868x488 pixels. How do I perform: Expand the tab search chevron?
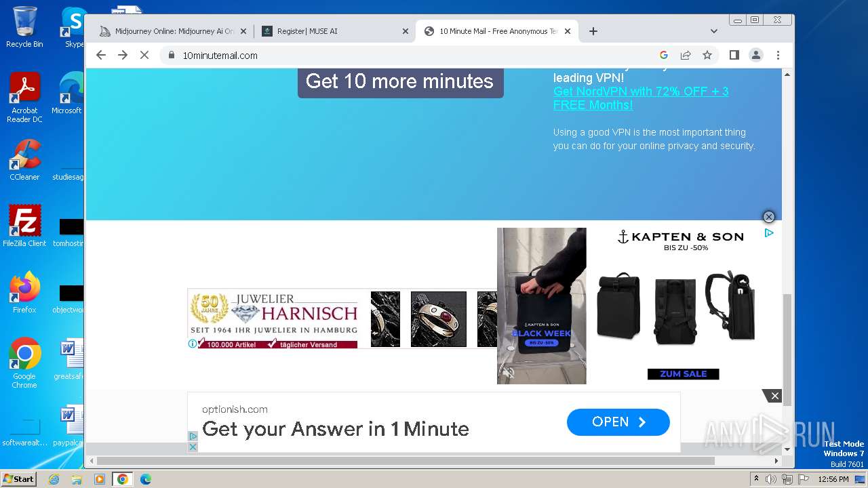click(x=714, y=31)
